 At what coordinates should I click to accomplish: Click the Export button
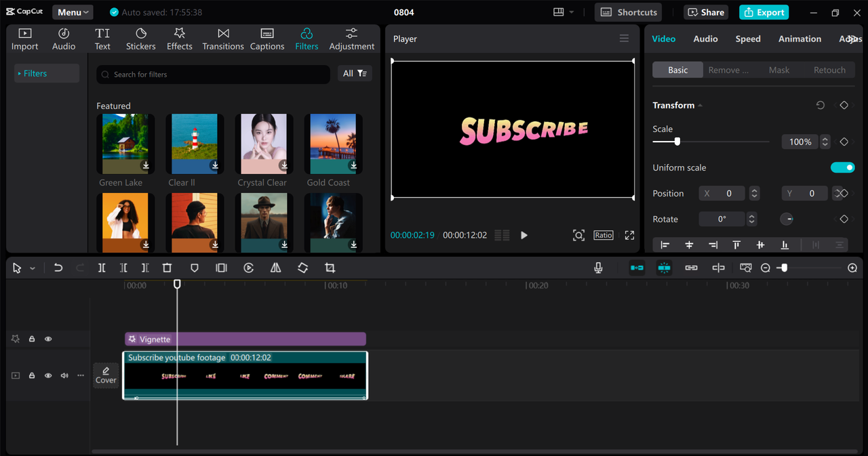[x=764, y=12]
